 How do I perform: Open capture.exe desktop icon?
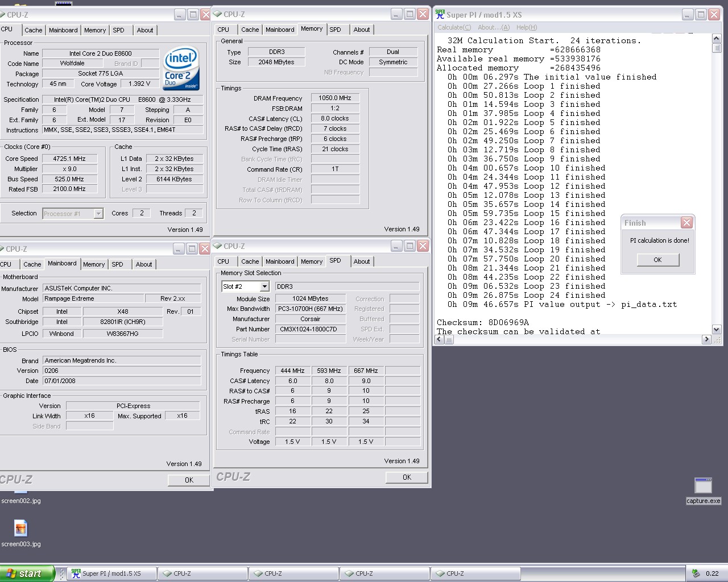703,491
